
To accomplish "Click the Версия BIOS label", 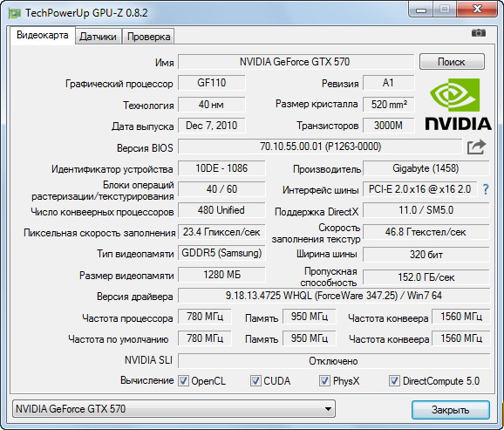I will click(145, 148).
